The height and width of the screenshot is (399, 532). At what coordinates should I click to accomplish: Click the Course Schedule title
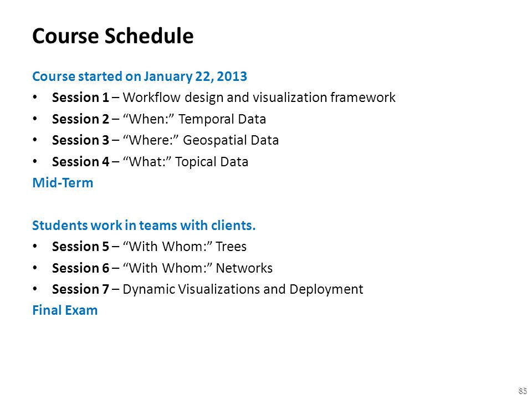pyautogui.click(x=112, y=35)
